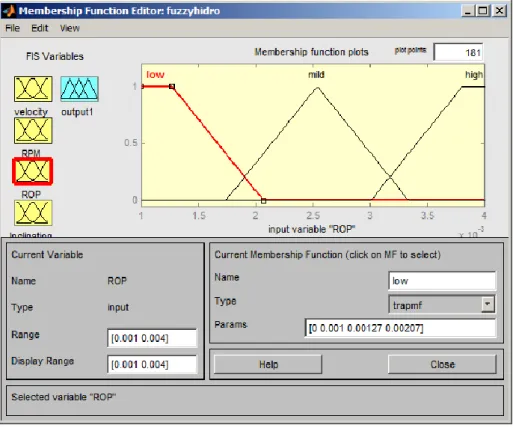This screenshot has width=513, height=428.
Task: Click the Display Range input field
Action: tap(152, 364)
